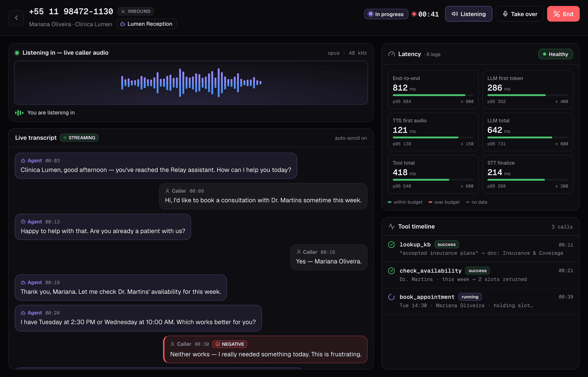Click 'p95 884' under End-to-end
The height and width of the screenshot is (377, 588).
[402, 101]
